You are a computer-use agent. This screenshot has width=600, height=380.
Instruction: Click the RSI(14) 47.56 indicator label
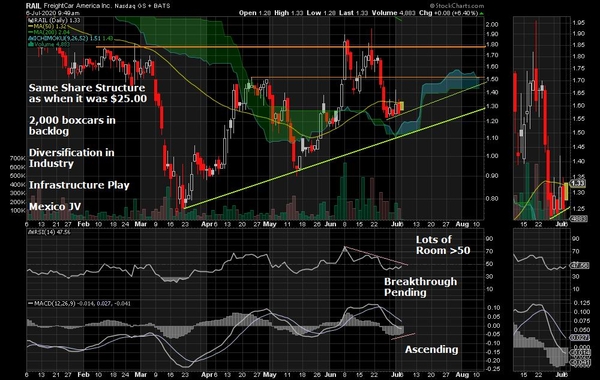[x=49, y=232]
